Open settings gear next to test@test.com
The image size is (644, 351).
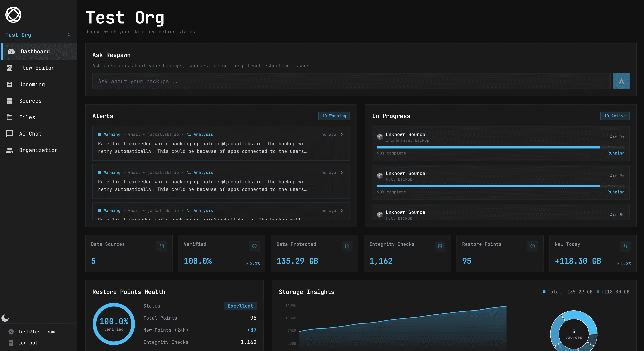tap(11, 332)
